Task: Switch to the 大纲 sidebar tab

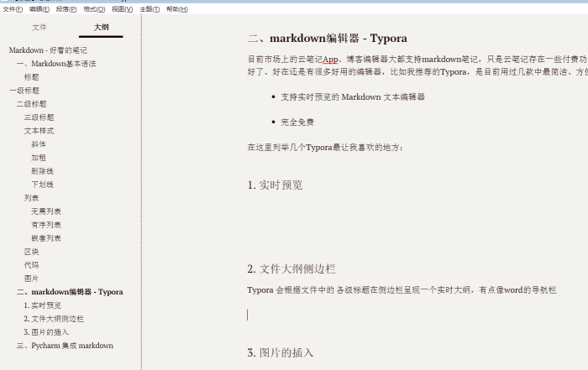Action: click(101, 28)
